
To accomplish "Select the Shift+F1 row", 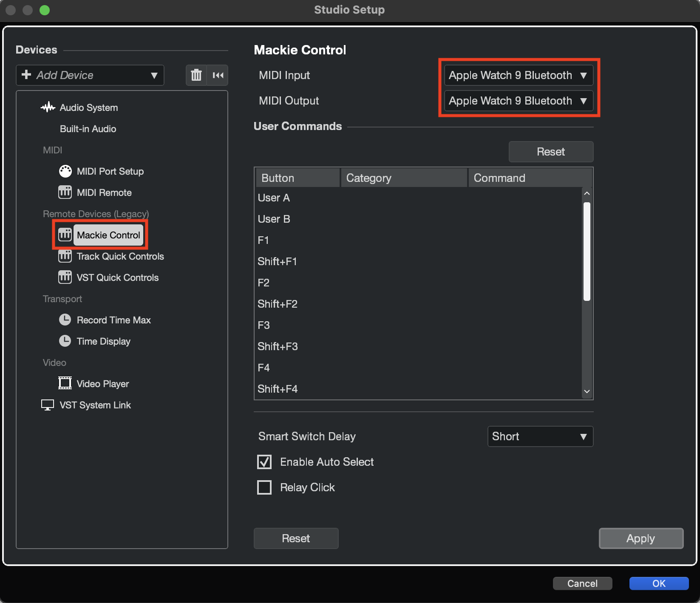I will 419,261.
